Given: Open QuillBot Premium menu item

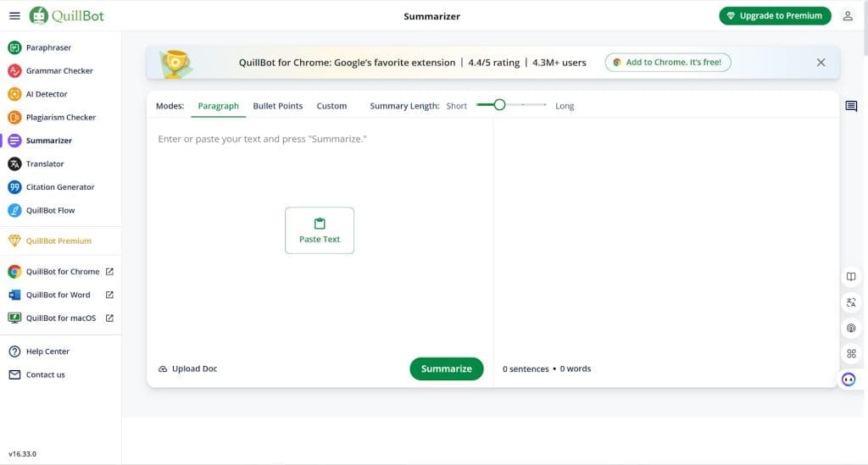Looking at the screenshot, I should 58,241.
